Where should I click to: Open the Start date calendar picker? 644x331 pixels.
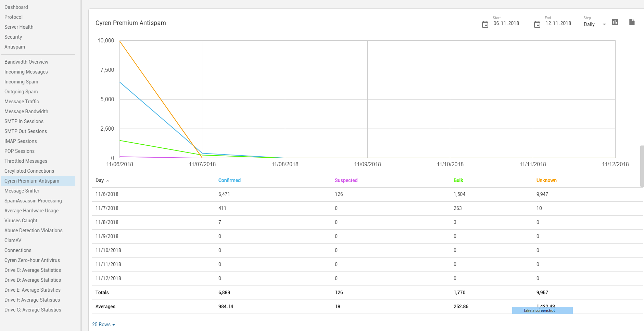[485, 24]
